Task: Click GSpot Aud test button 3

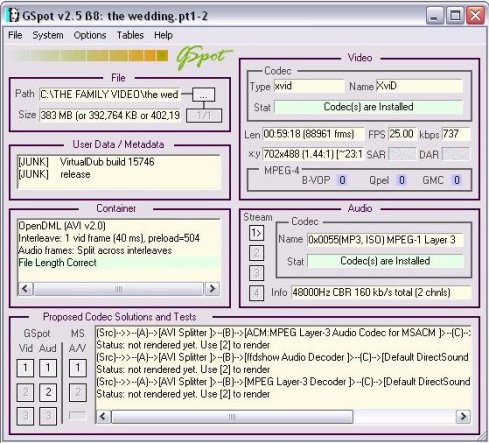Action: tap(48, 416)
